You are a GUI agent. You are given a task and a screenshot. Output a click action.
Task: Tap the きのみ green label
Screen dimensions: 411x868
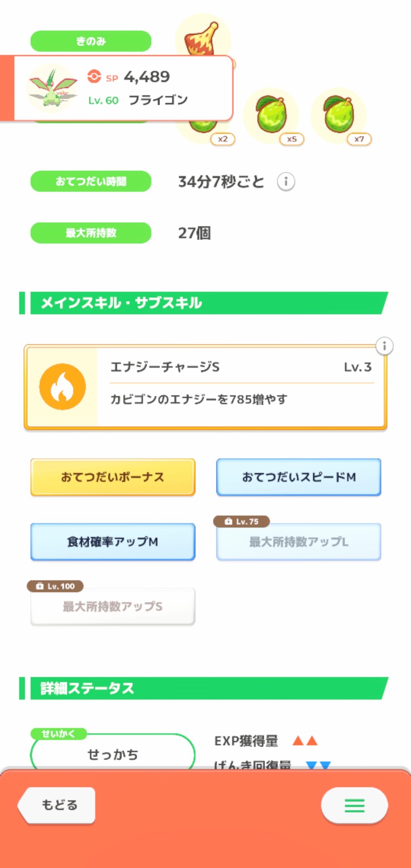point(91,41)
